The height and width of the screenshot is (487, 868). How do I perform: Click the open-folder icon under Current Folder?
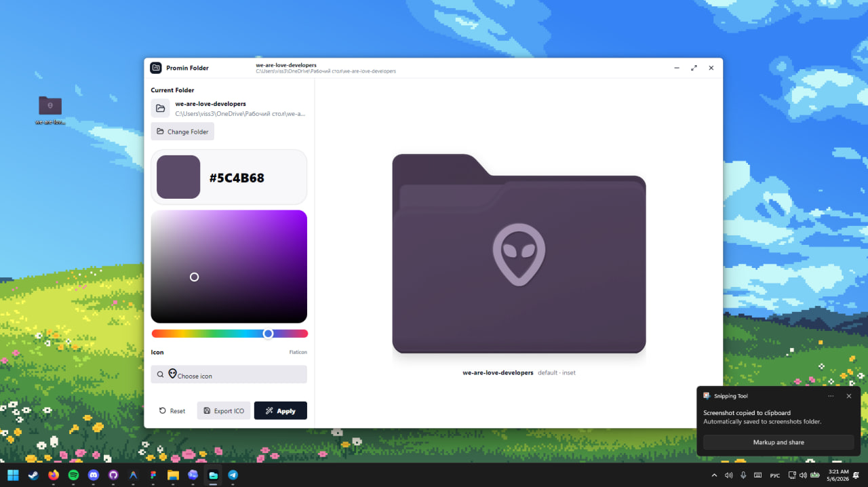coord(161,109)
